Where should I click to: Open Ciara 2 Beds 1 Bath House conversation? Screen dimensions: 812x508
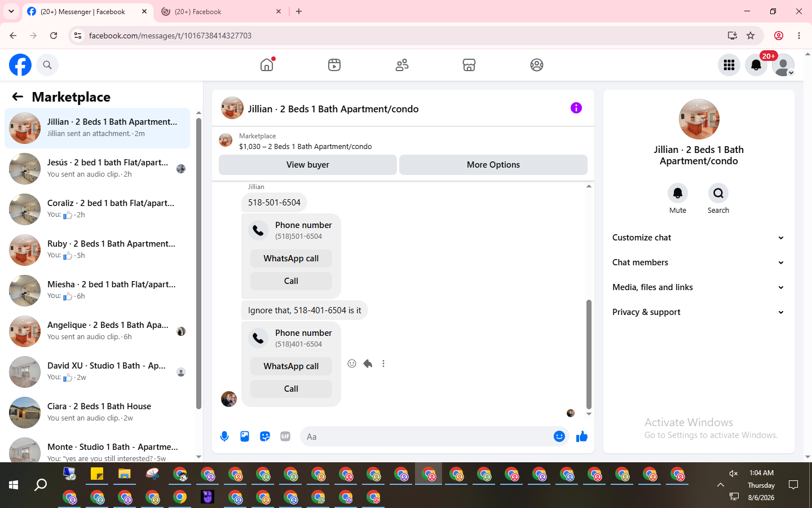[97, 413]
